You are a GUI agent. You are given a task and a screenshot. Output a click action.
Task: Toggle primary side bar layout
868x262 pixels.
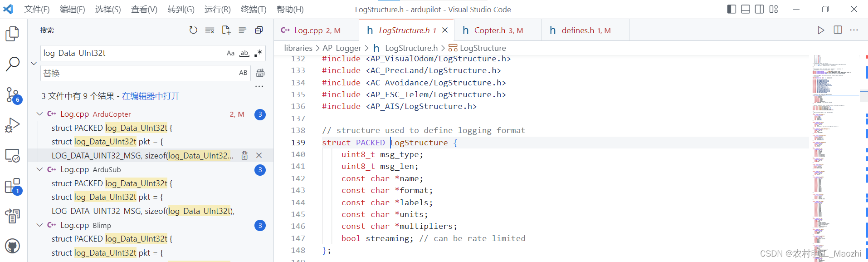pyautogui.click(x=731, y=9)
